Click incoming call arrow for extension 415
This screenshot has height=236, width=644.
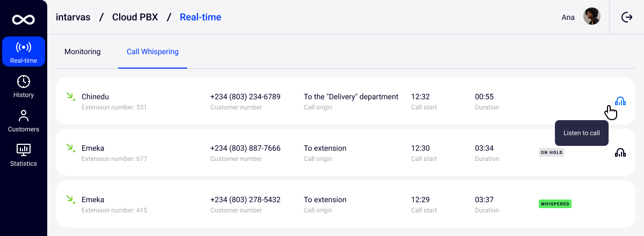click(70, 200)
